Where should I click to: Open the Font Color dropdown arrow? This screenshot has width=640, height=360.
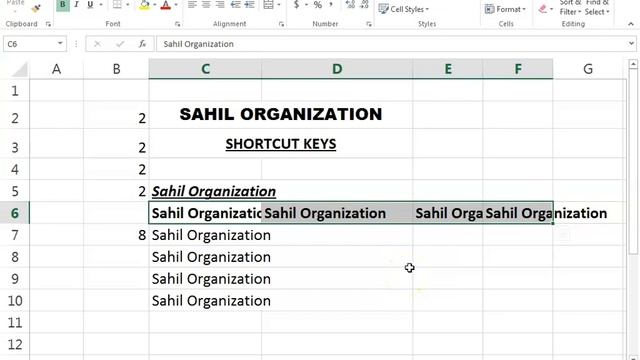tap(176, 5)
